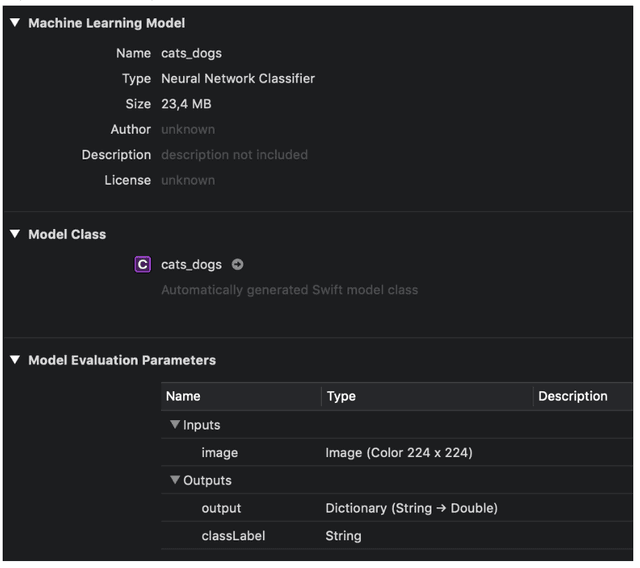The width and height of the screenshot is (640, 568).
Task: Click the Image (Color 224 x 224) type cell
Action: pyautogui.click(x=399, y=453)
